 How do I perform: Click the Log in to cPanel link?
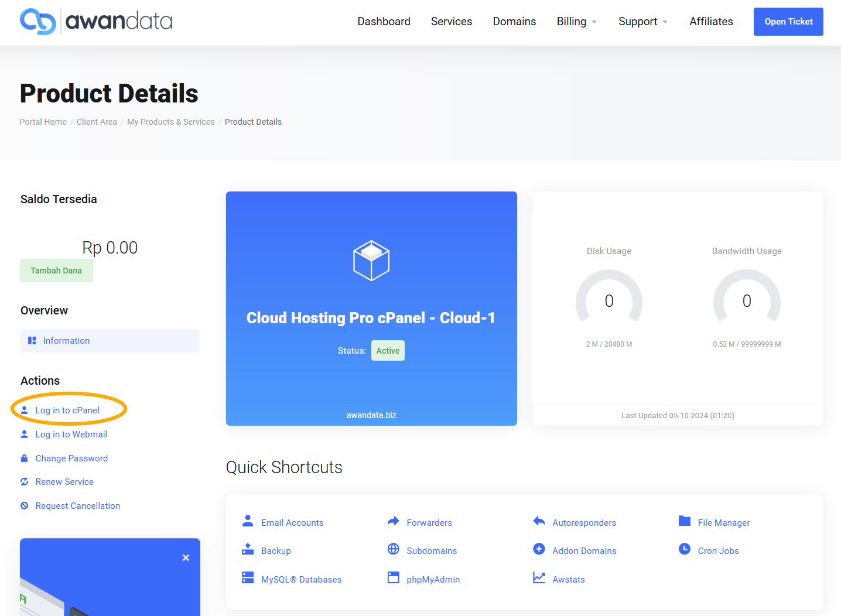tap(67, 410)
